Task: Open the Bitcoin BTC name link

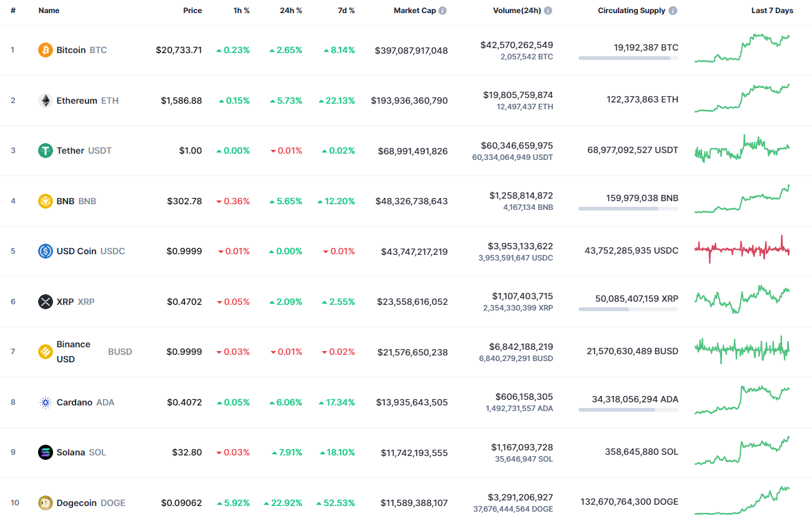Action: [71, 50]
